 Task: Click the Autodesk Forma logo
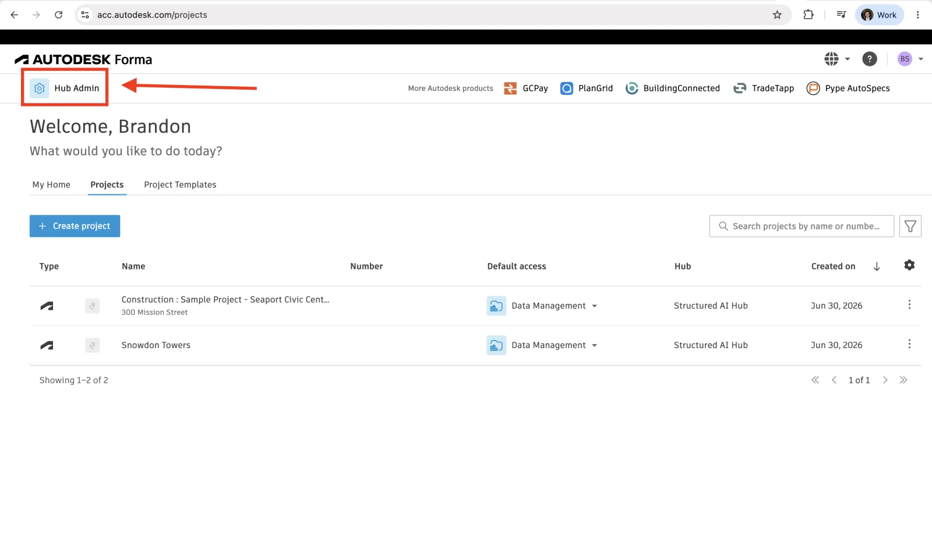(x=83, y=59)
